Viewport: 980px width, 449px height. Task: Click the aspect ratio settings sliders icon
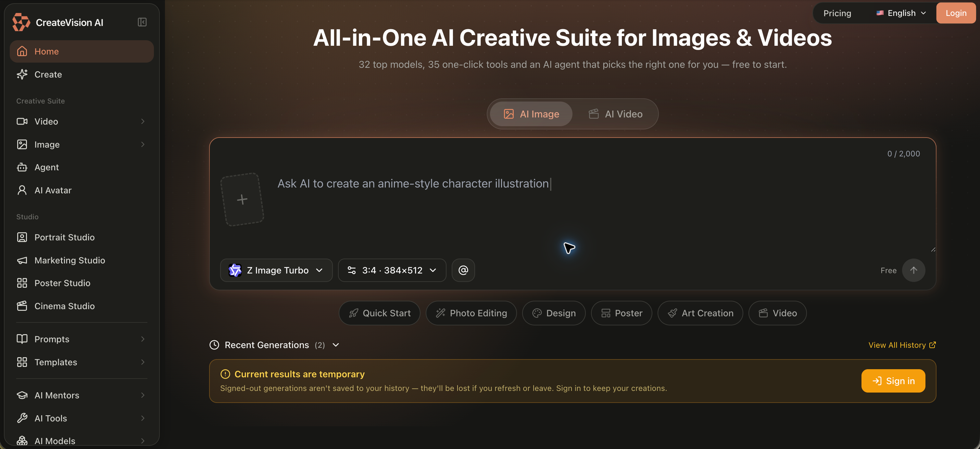coord(352,270)
